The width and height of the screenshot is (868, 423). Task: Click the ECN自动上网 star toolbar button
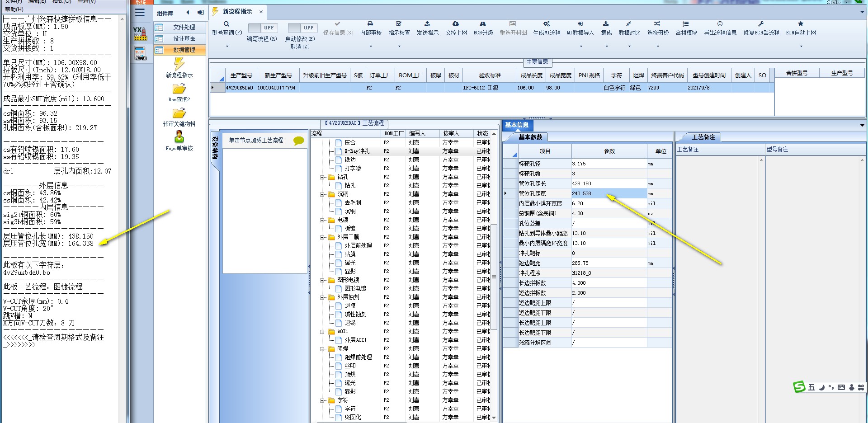pyautogui.click(x=801, y=28)
